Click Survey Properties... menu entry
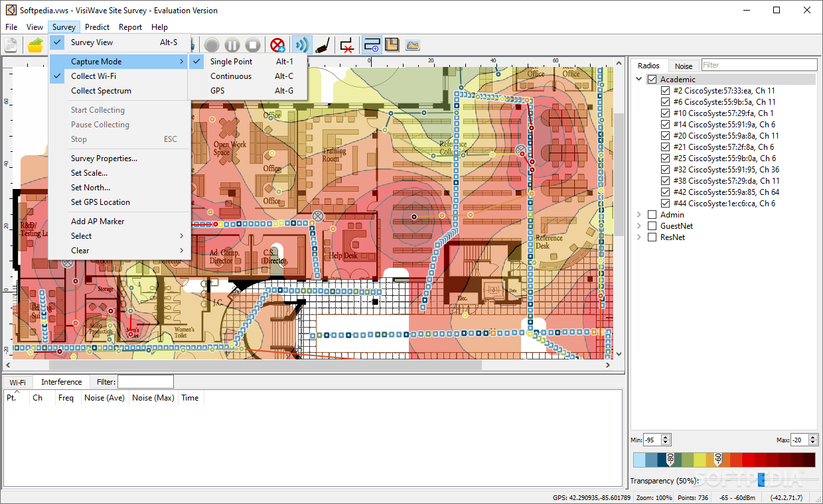 119,158
